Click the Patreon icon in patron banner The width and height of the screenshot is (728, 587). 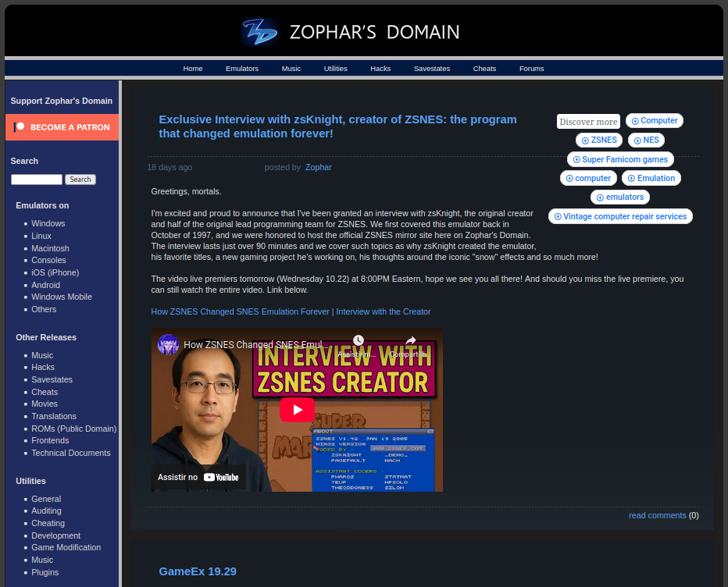pyautogui.click(x=20, y=127)
